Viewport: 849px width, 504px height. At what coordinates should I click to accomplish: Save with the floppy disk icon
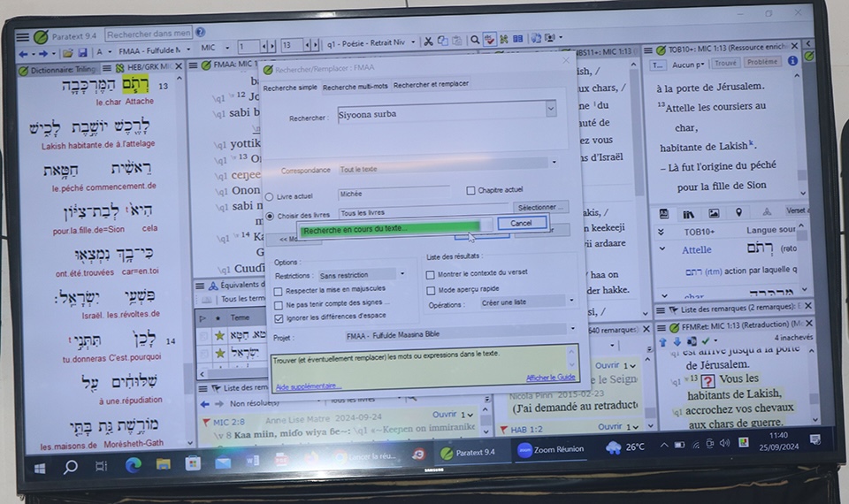(x=82, y=52)
